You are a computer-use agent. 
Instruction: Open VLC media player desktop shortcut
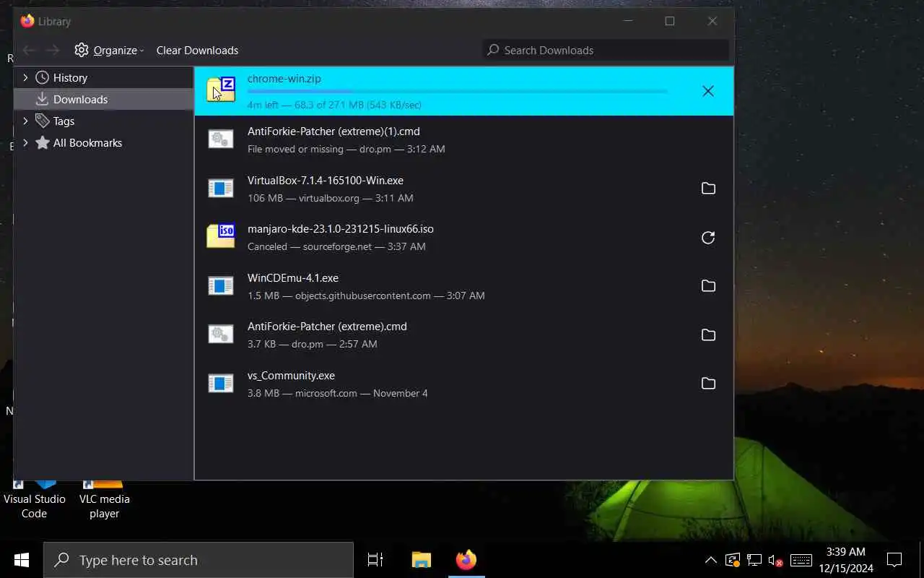[x=104, y=499]
